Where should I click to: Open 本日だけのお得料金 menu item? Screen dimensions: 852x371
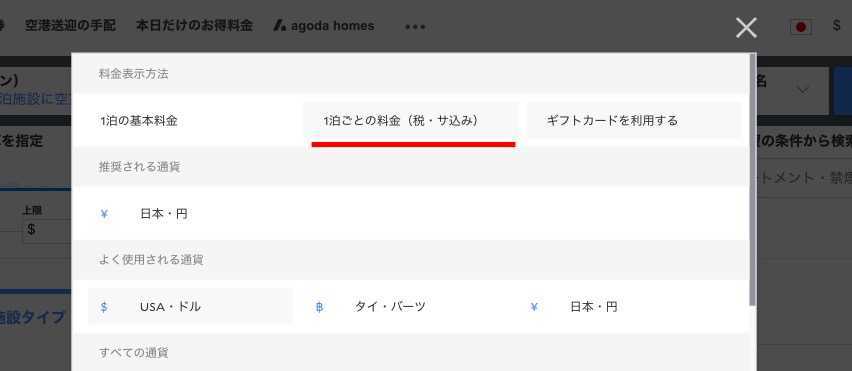click(x=194, y=26)
